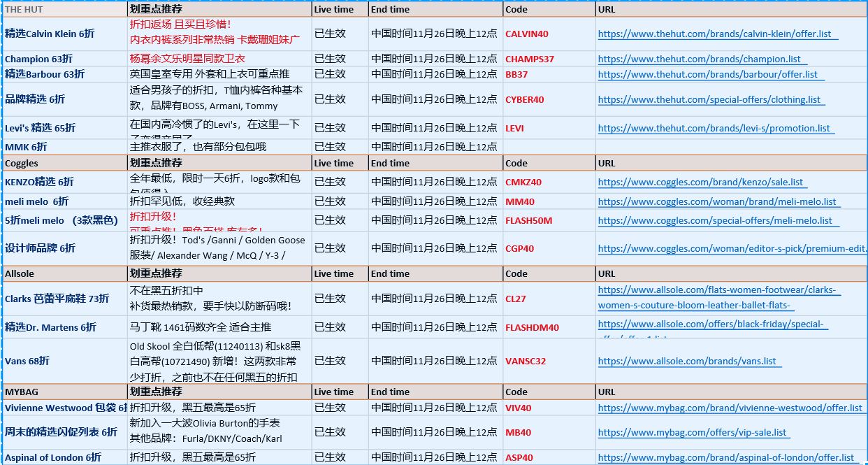The image size is (868, 465).
Task: Select the 新加入一大波Olivia Burton的手表 cell
Action: point(219,432)
